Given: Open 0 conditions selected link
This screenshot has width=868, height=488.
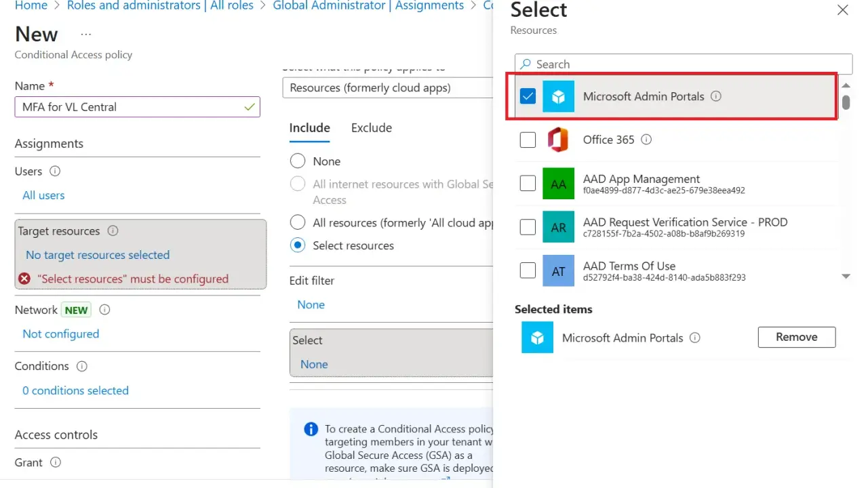Looking at the screenshot, I should coord(75,390).
